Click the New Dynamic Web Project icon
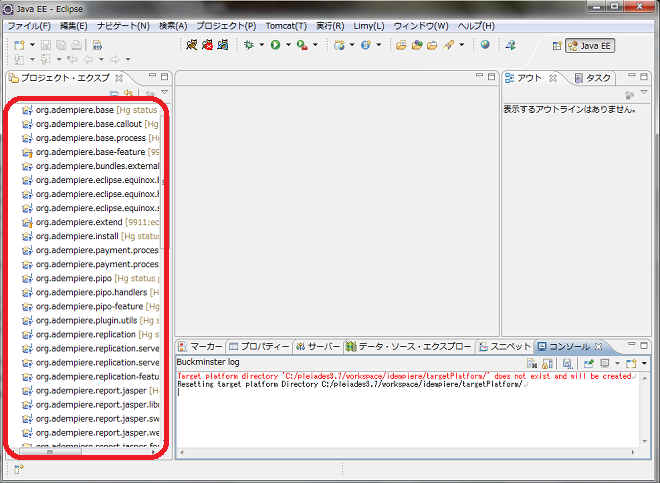Screen dimensions: 660x483 click(x=339, y=45)
